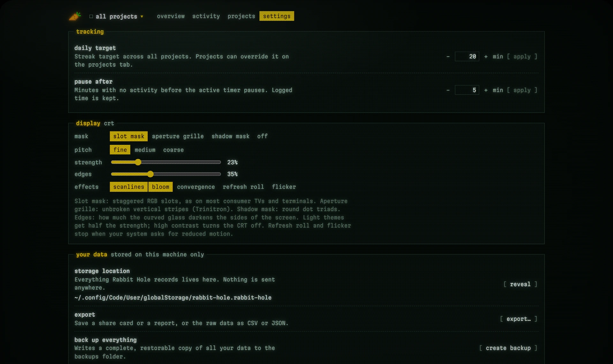The width and height of the screenshot is (613, 364).
Task: Click the pause after value field
Action: pos(467,90)
